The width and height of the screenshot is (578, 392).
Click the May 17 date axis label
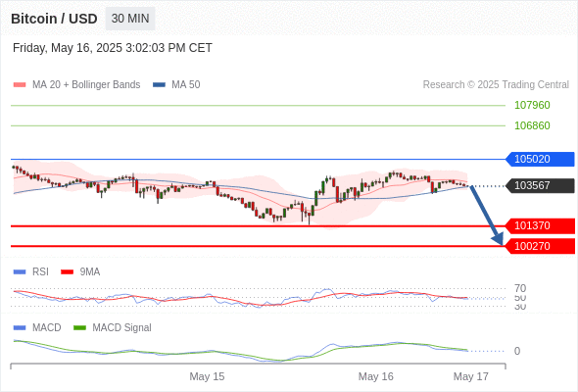coord(471,376)
